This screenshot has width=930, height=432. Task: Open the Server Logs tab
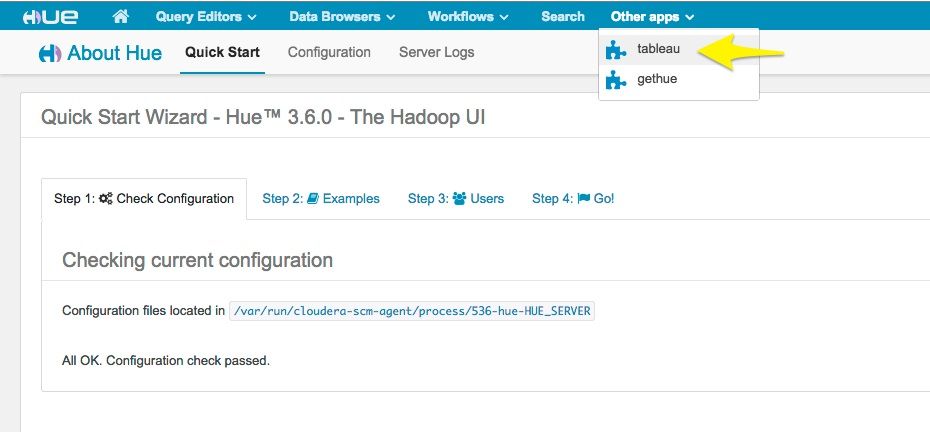436,52
